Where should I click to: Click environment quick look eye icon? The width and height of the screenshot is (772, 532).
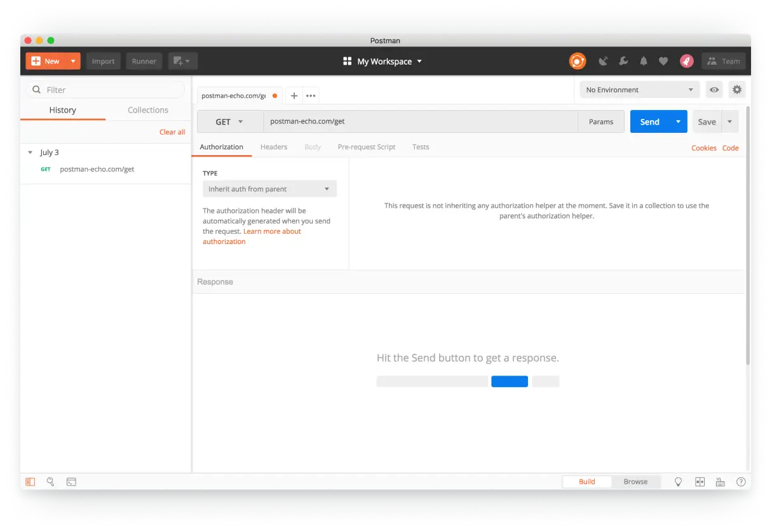click(714, 90)
